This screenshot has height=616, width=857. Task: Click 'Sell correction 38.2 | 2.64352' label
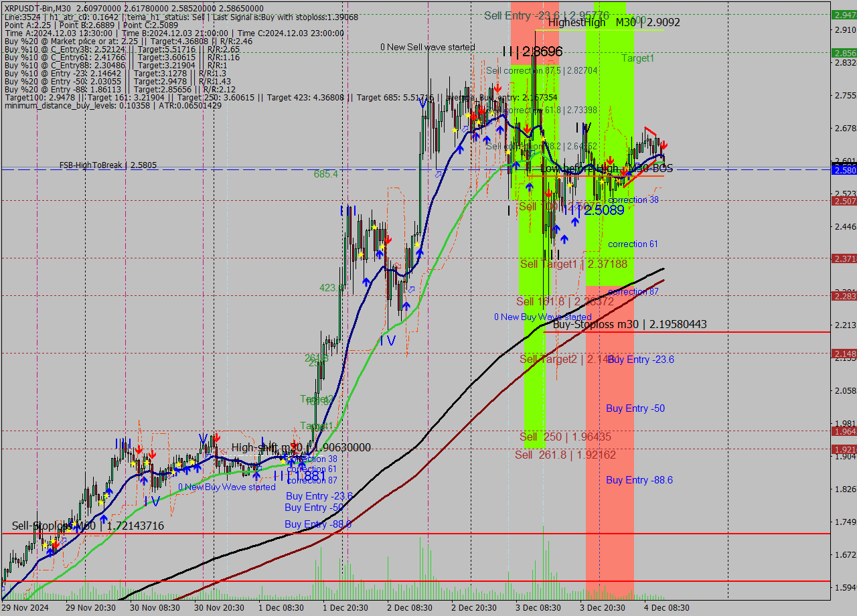click(x=542, y=146)
